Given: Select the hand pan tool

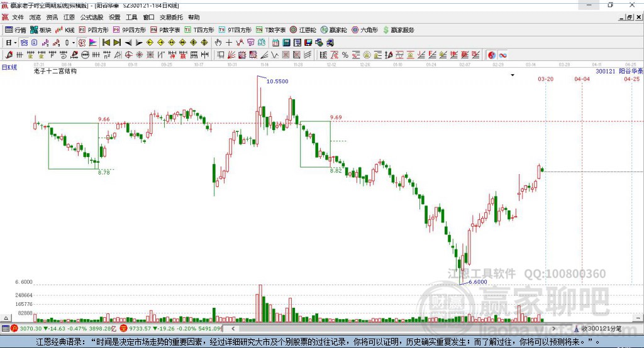Looking at the screenshot, I should pos(218,43).
